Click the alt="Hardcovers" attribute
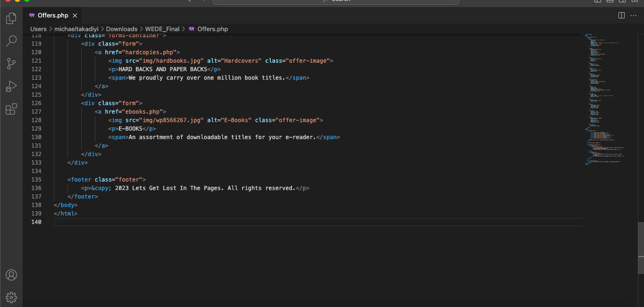Image resolution: width=644 pixels, height=307 pixels. point(234,61)
